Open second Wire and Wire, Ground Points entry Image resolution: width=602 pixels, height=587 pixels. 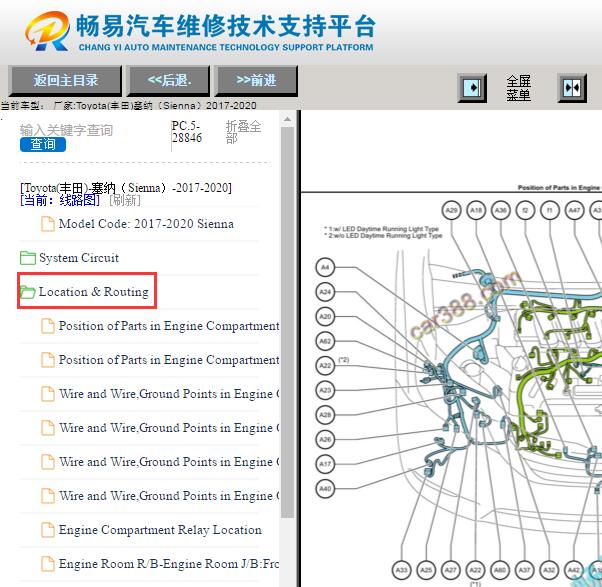point(169,428)
